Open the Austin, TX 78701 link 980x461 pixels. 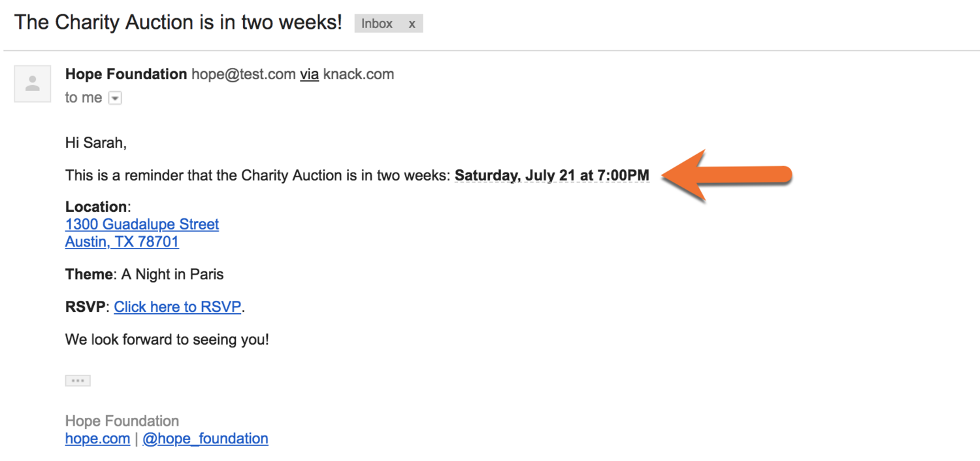[122, 242]
